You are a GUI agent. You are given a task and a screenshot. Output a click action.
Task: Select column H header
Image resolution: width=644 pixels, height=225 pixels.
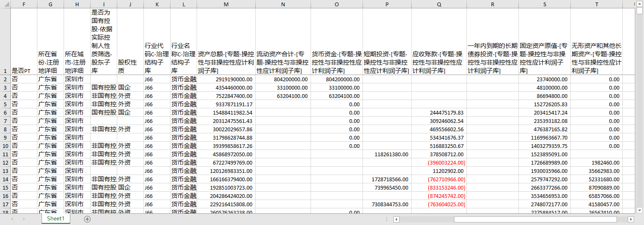(77, 4)
